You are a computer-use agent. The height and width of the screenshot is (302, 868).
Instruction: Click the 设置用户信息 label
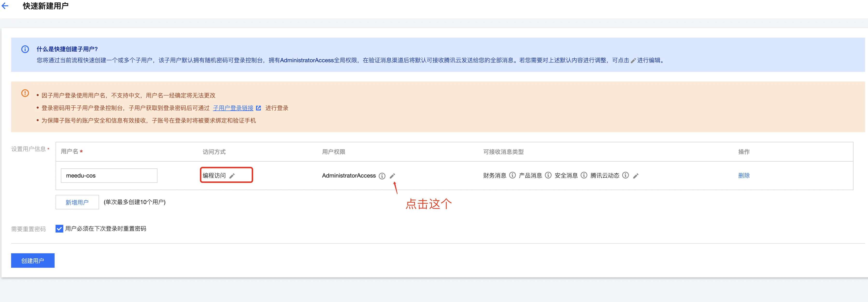pyautogui.click(x=28, y=149)
